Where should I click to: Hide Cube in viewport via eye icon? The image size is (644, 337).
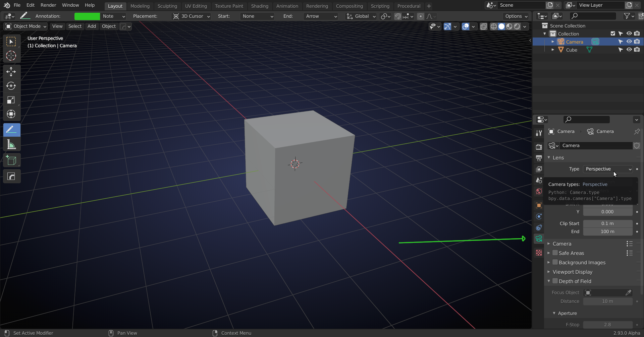(629, 50)
